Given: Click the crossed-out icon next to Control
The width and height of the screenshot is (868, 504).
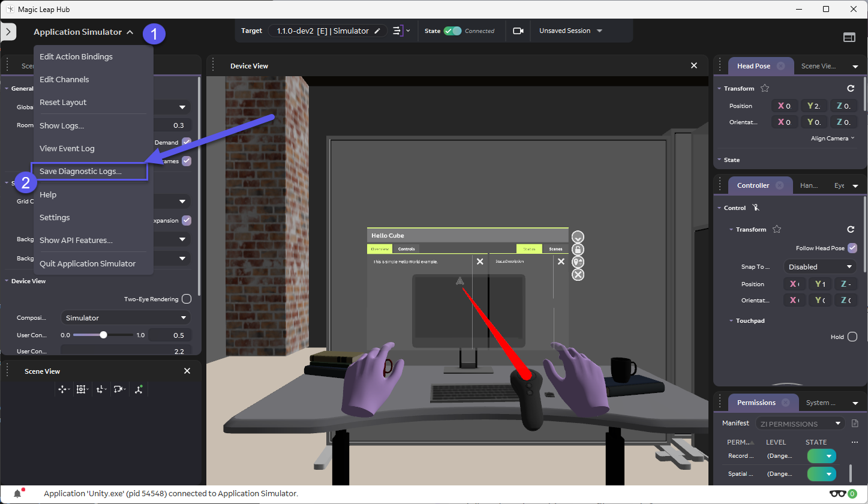Looking at the screenshot, I should pos(756,208).
